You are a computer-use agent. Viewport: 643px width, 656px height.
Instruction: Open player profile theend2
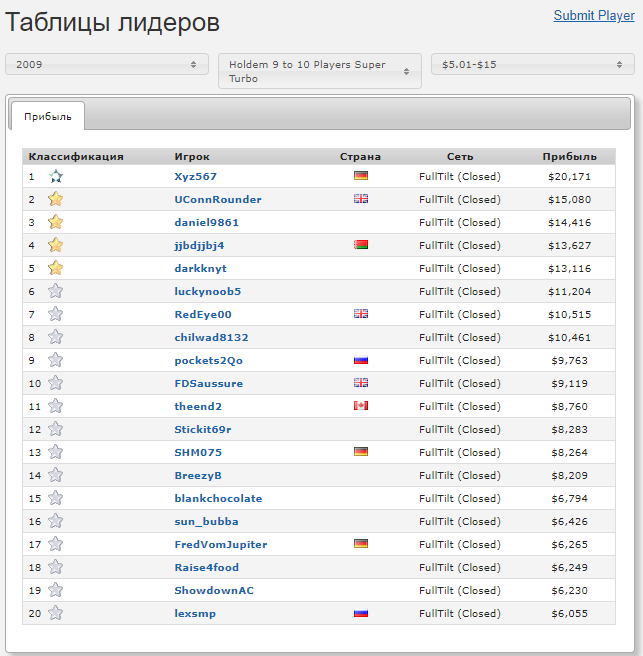tap(198, 407)
